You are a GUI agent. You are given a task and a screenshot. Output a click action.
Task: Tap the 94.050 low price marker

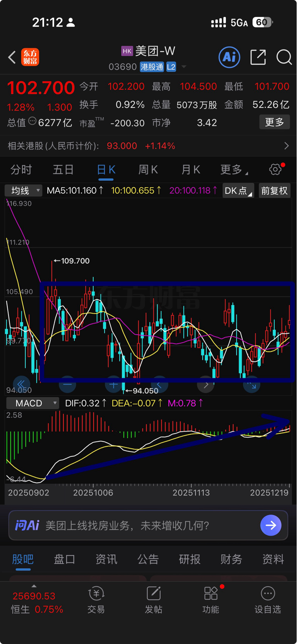pyautogui.click(x=142, y=391)
